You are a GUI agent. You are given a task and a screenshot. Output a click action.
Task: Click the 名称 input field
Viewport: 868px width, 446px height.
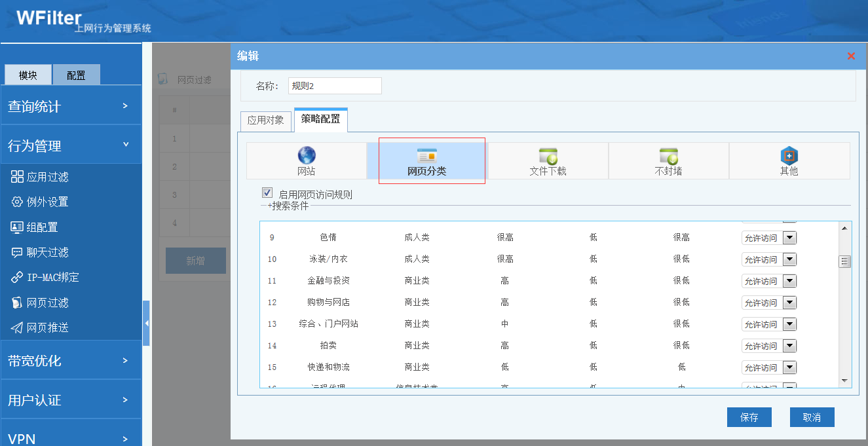334,86
